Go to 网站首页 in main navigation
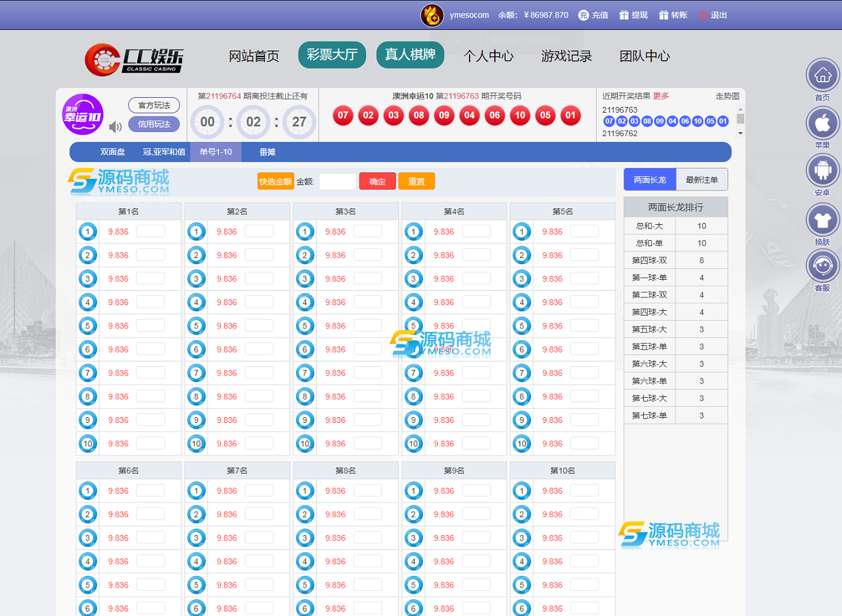The height and width of the screenshot is (616, 842). coord(254,56)
